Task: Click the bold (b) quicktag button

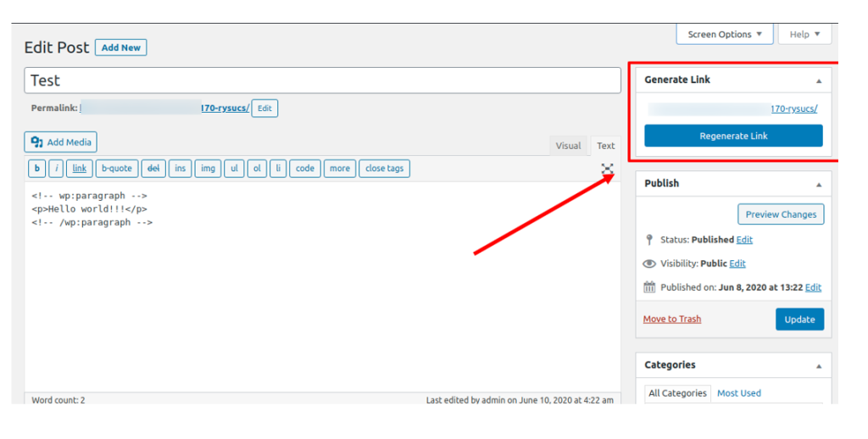Action: tap(37, 169)
